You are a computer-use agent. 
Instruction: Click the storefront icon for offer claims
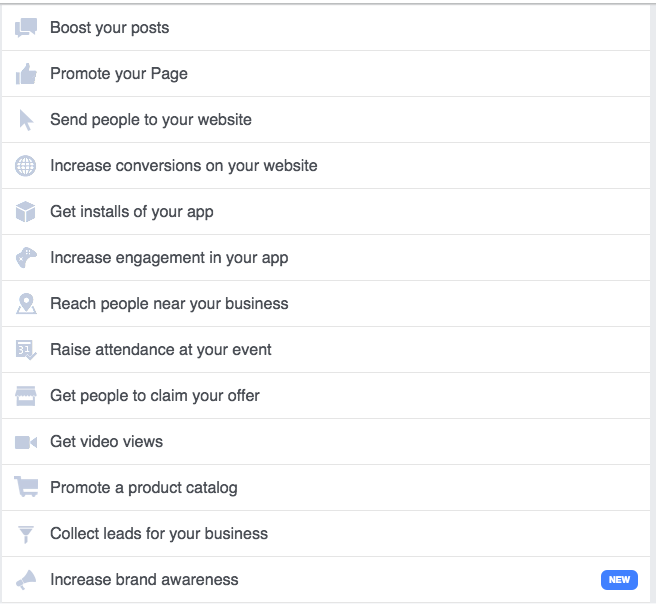(x=26, y=396)
